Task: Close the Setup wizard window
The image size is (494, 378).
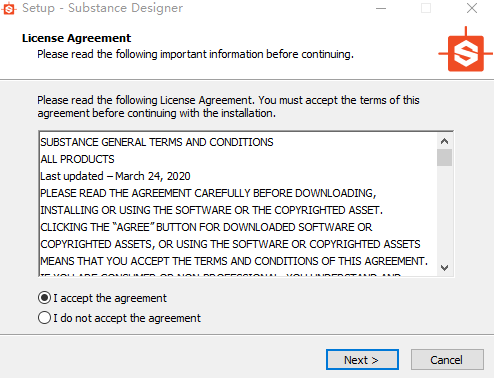Action: pyautogui.click(x=472, y=8)
